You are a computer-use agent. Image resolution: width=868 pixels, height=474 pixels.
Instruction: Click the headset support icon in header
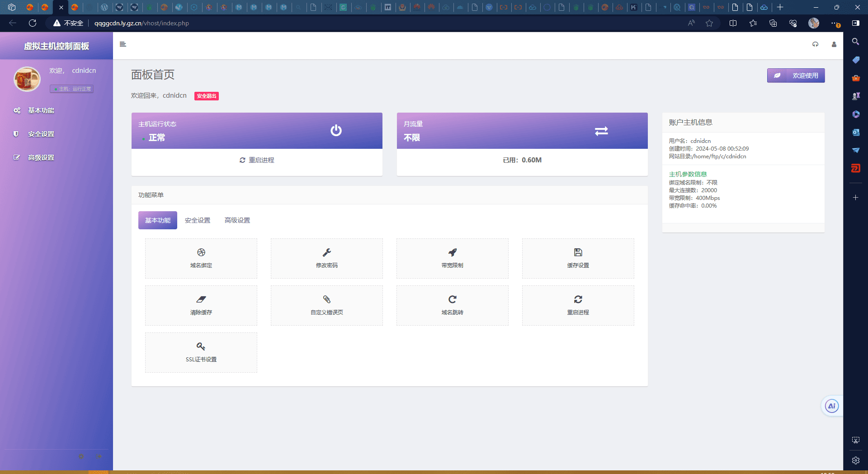815,44
